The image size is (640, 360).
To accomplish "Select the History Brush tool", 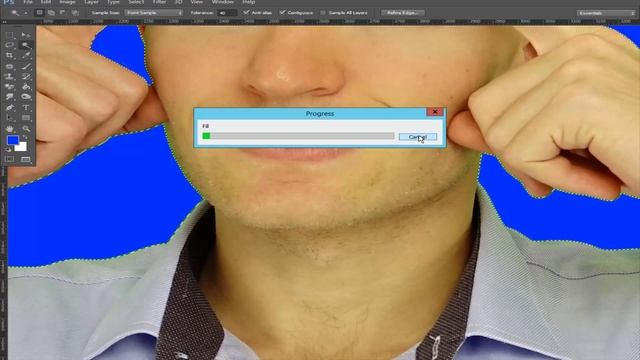I will click(26, 76).
